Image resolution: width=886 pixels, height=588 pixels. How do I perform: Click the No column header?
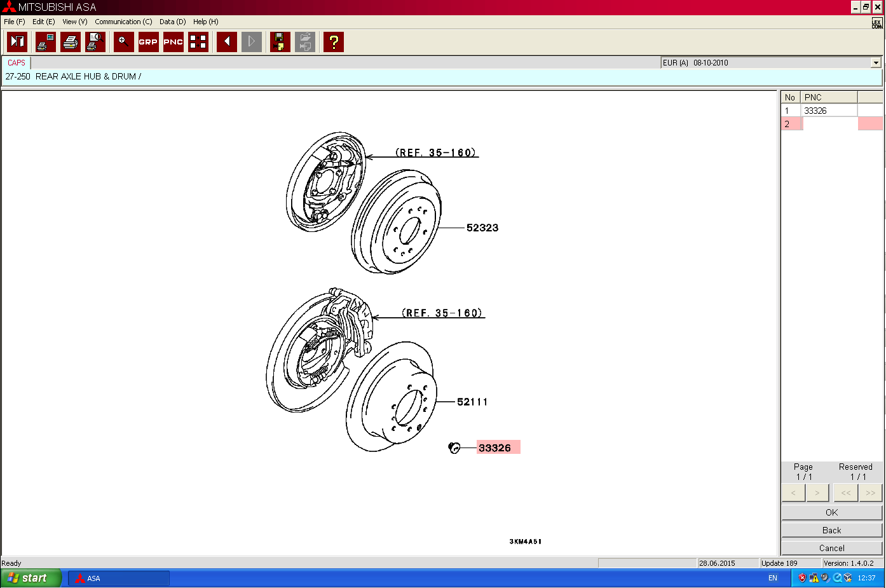click(x=790, y=97)
